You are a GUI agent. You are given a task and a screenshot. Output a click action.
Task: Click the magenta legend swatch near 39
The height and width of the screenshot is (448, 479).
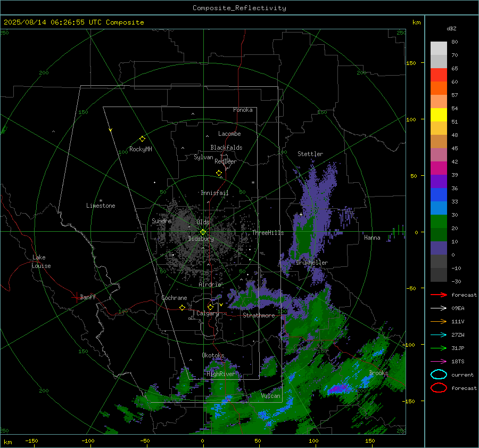pyautogui.click(x=439, y=168)
